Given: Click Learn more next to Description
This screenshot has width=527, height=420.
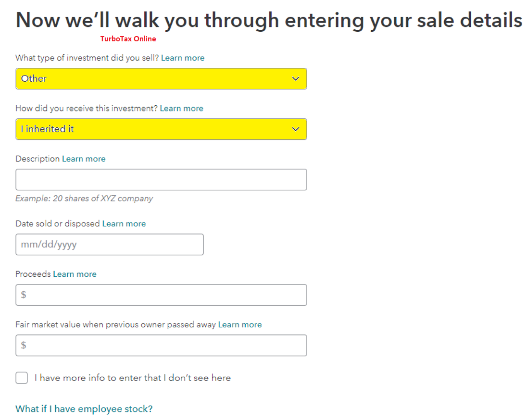Looking at the screenshot, I should click(x=84, y=159).
